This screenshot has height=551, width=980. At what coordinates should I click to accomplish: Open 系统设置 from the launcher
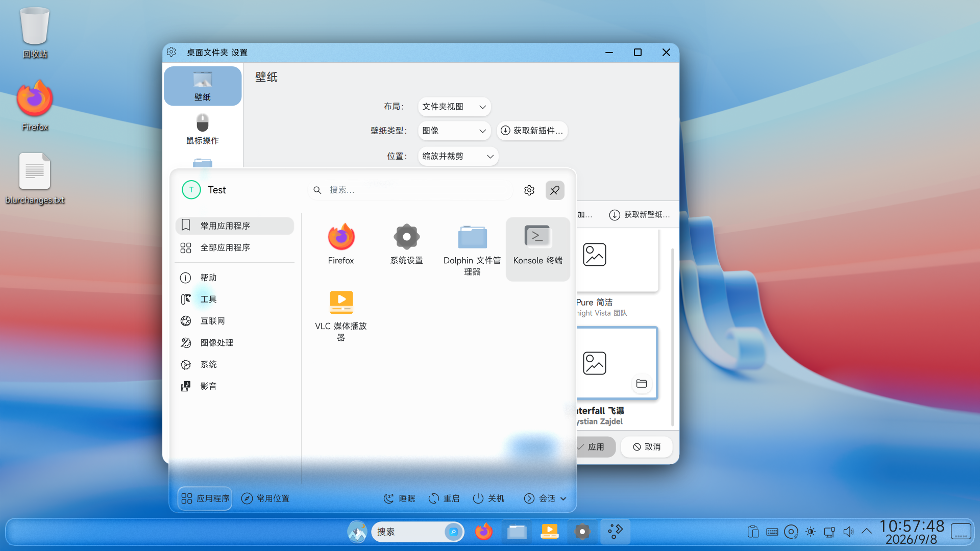[x=407, y=244]
